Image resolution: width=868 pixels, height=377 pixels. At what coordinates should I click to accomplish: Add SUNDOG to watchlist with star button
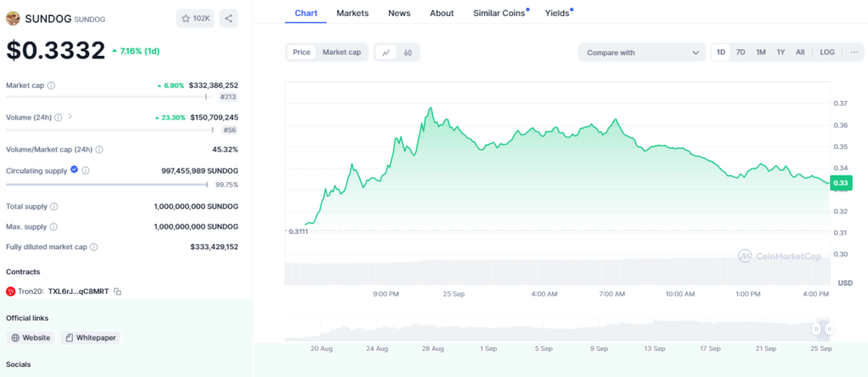click(x=195, y=19)
